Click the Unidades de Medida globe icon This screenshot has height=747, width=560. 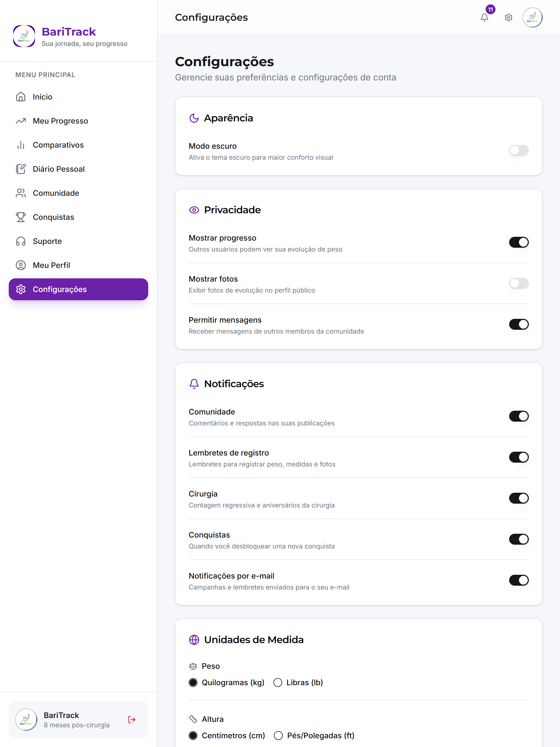[x=194, y=640]
